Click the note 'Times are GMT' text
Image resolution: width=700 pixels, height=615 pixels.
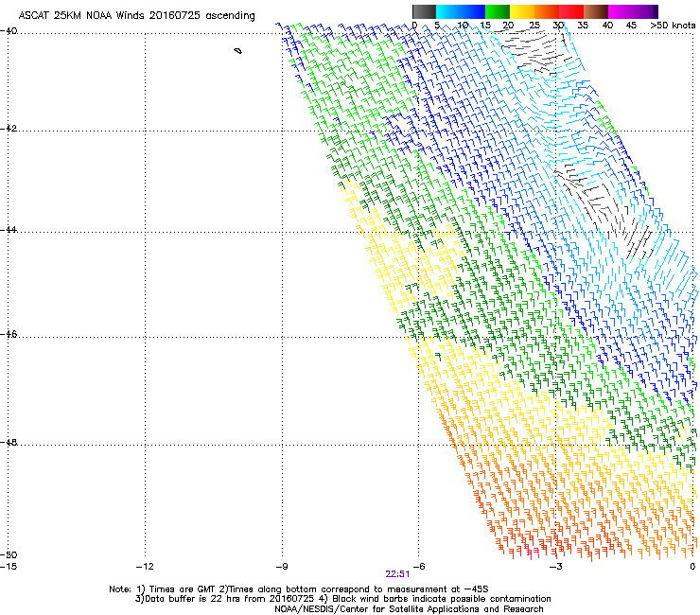[x=182, y=589]
